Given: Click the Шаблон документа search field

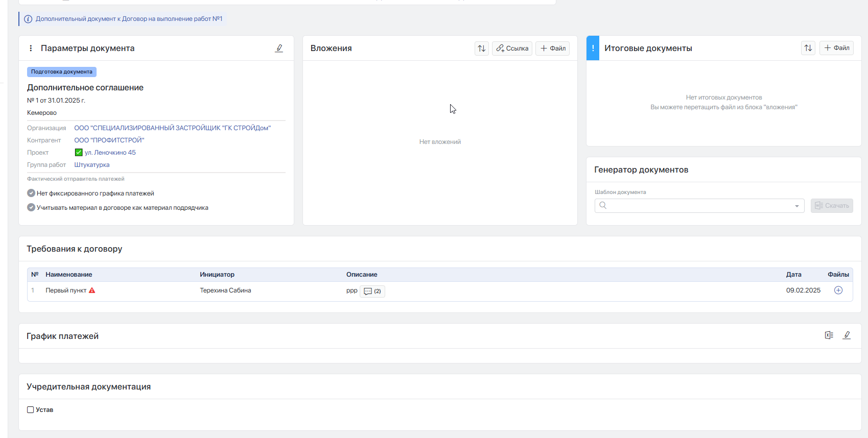Looking at the screenshot, I should coord(699,206).
